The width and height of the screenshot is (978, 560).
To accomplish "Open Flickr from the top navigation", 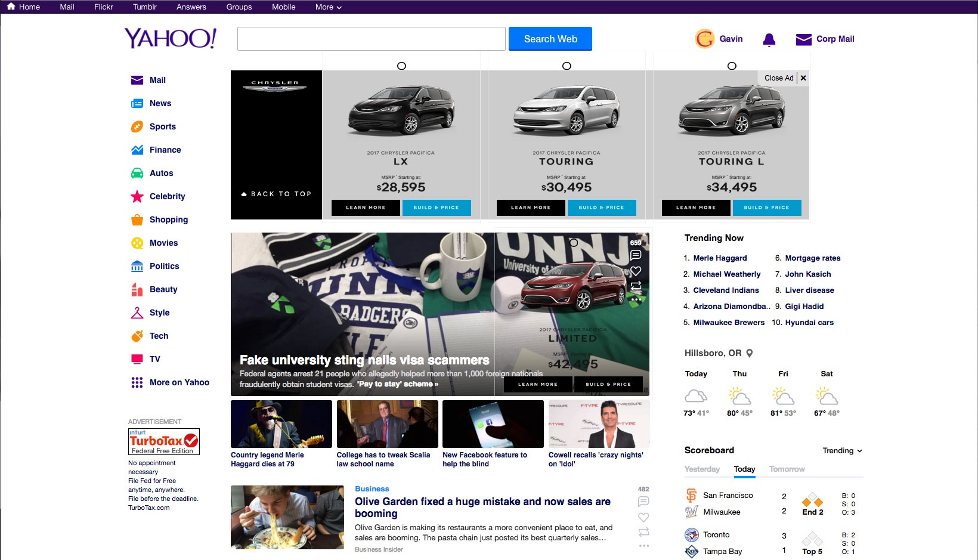I will pyautogui.click(x=104, y=7).
